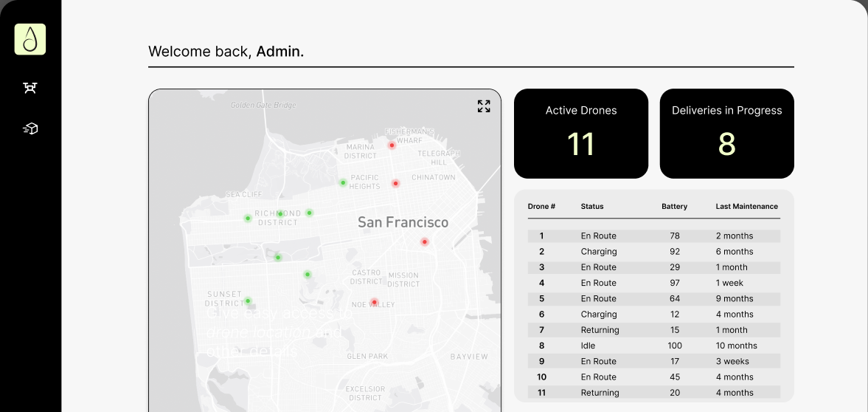Image resolution: width=868 pixels, height=412 pixels.
Task: Select drone number 11 in table
Action: [x=541, y=393]
